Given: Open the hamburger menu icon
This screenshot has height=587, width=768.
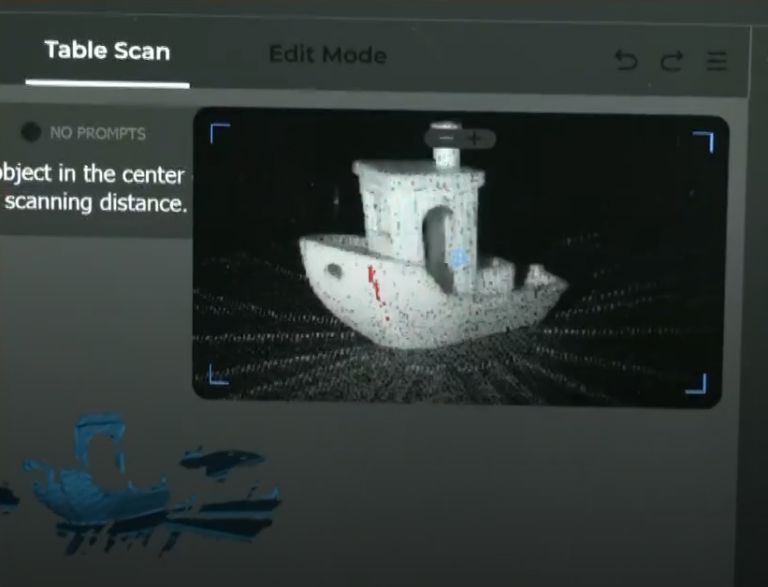Looking at the screenshot, I should [x=717, y=61].
